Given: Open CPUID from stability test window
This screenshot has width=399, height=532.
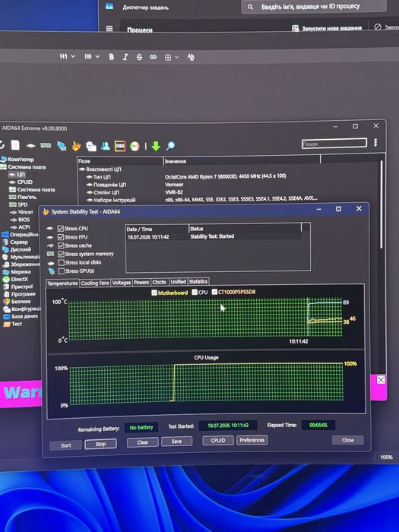Looking at the screenshot, I should tap(218, 440).
